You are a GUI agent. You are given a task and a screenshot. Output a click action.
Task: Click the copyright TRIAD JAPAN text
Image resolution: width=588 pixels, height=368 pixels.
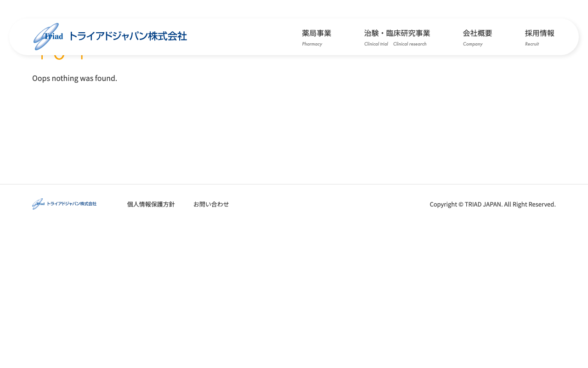pos(492,204)
